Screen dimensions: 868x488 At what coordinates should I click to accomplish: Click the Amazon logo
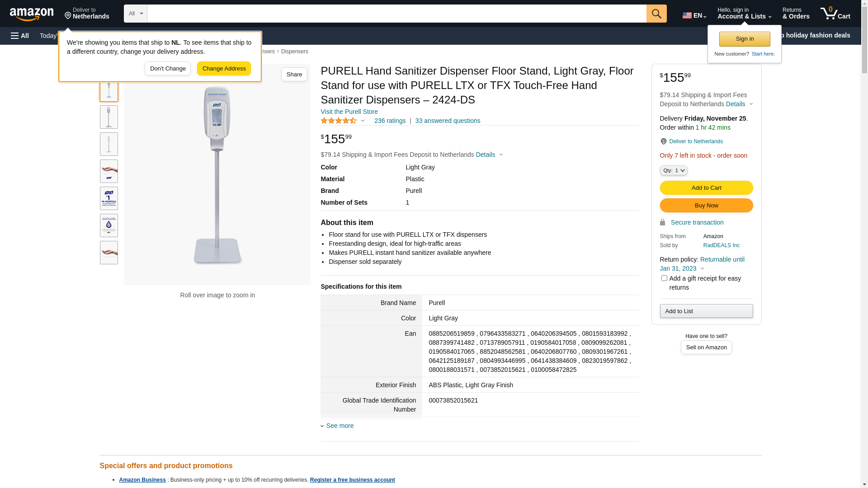pyautogui.click(x=32, y=14)
